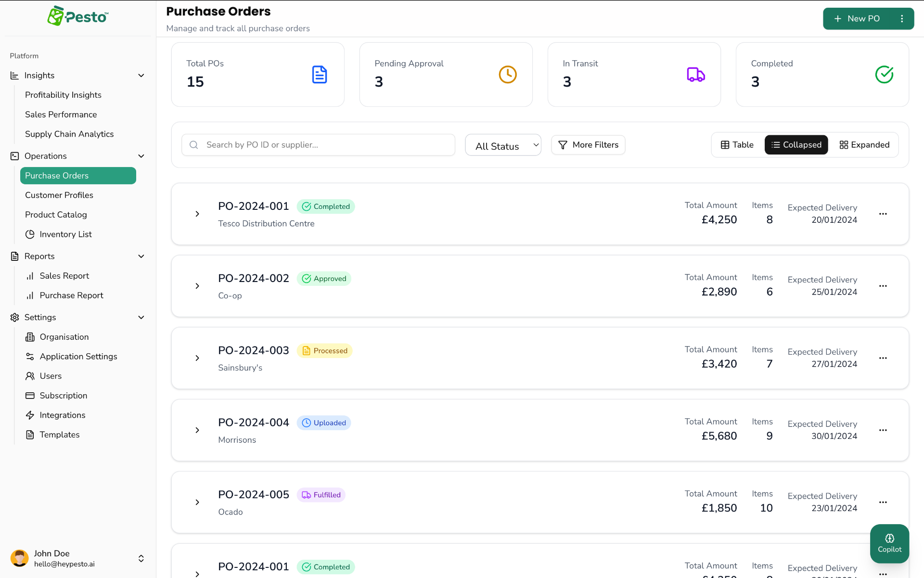
Task: Keep Collapsed view selected
Action: [x=796, y=144]
